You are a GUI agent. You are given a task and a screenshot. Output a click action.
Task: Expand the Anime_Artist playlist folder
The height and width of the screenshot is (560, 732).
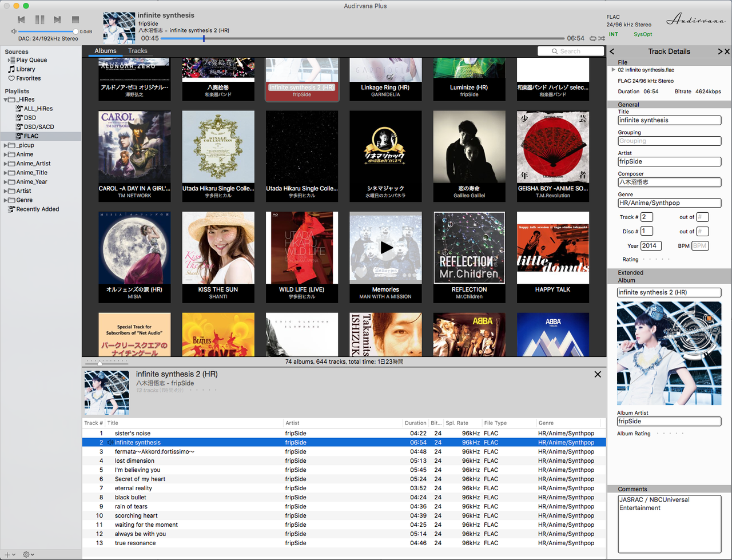(5, 164)
